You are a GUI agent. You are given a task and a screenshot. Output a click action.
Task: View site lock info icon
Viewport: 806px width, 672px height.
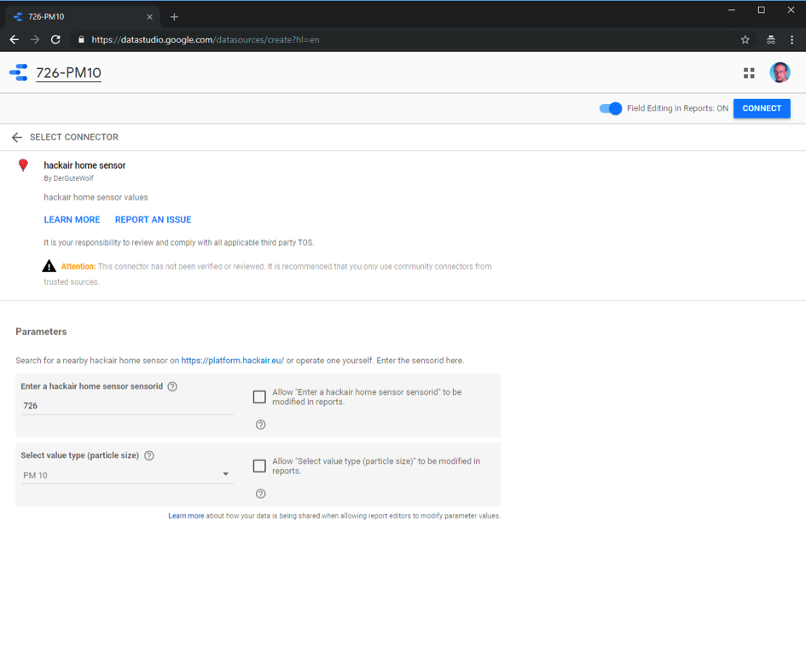pyautogui.click(x=81, y=39)
